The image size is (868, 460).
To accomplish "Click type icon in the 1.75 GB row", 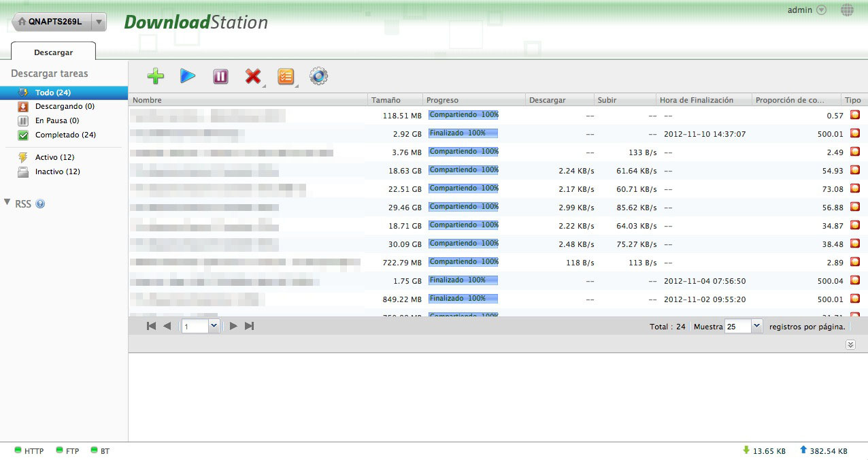I will click(855, 280).
